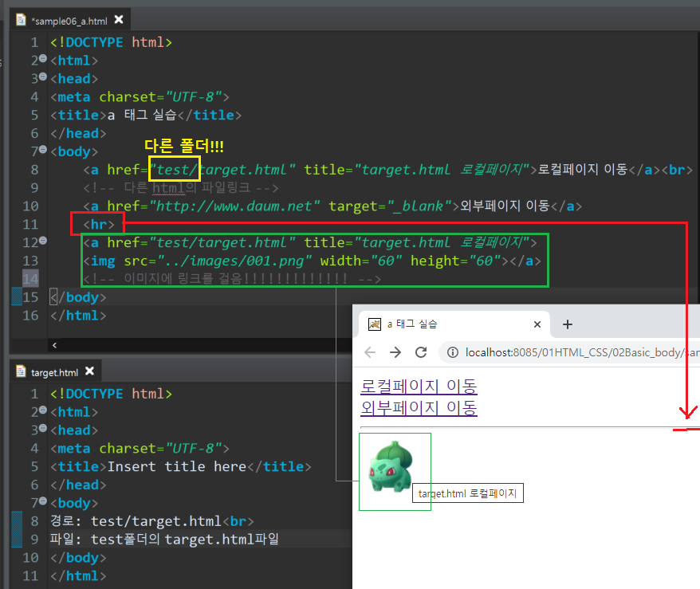Viewport: 700px width, 589px height.
Task: Collapse the html fold marker in sample06_a.html
Action: 43,58
